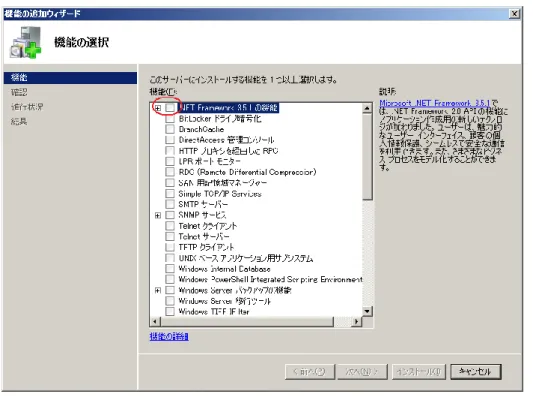Check the LPR port monitor checkbox
This screenshot has width=533, height=397.
pos(170,161)
